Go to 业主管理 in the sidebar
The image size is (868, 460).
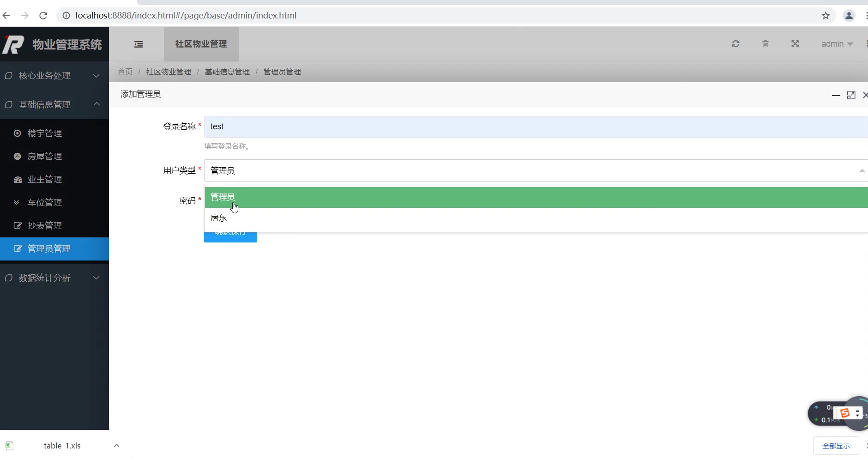[54, 180]
